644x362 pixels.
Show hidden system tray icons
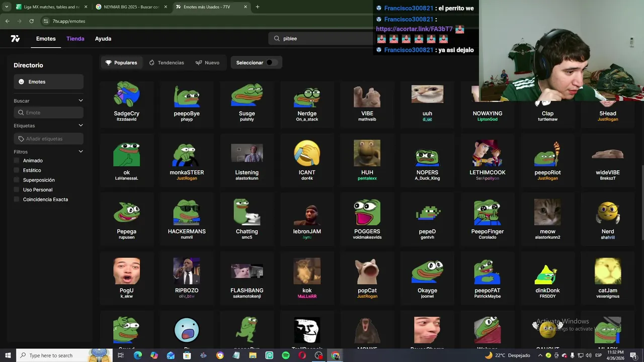coord(540,355)
